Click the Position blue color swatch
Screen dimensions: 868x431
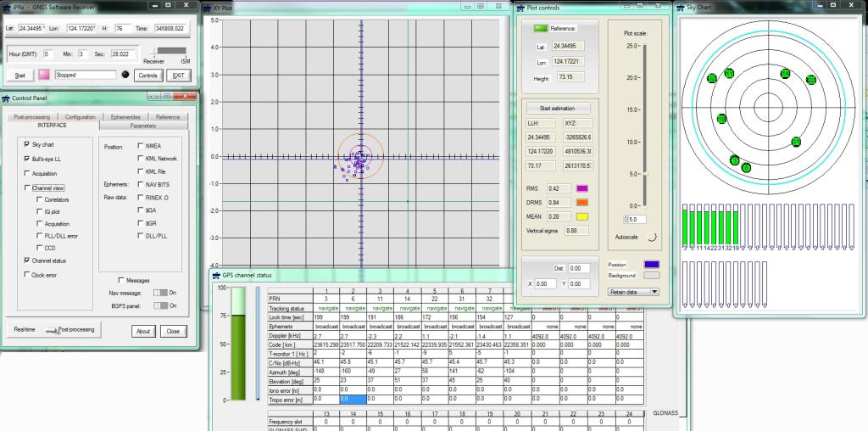pyautogui.click(x=652, y=265)
